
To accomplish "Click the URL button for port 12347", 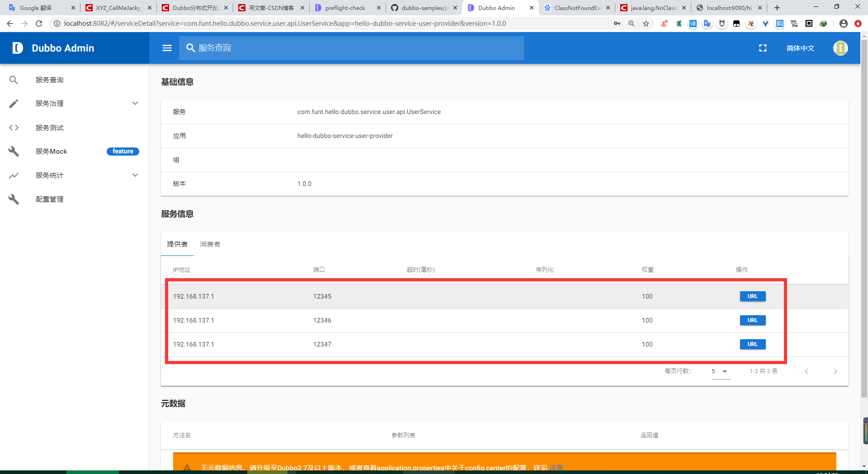I will pyautogui.click(x=753, y=344).
